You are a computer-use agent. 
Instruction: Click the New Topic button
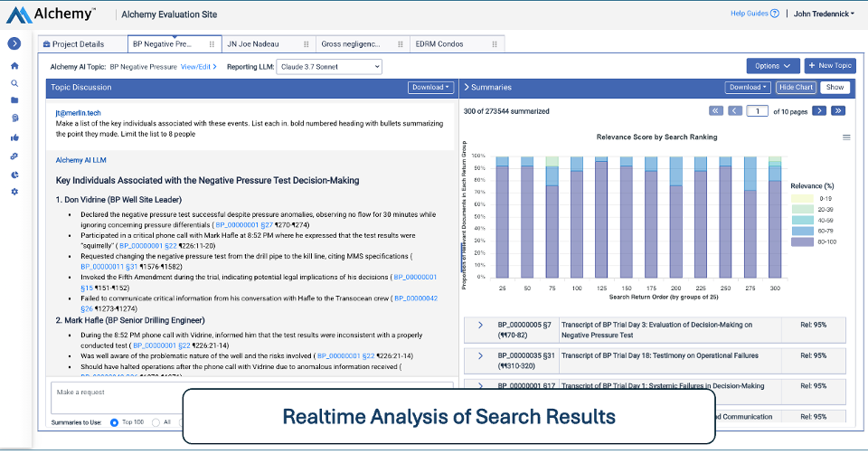(x=830, y=66)
